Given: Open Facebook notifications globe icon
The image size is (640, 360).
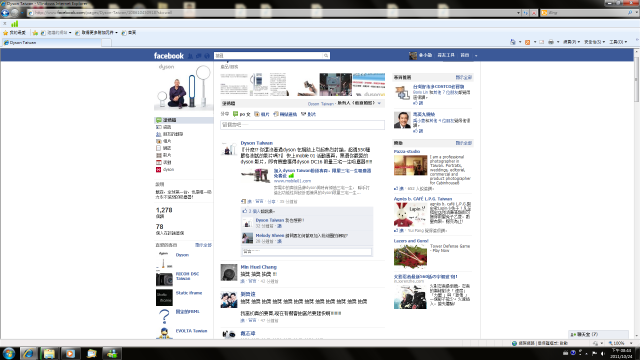Looking at the screenshot, I should pyautogui.click(x=207, y=56).
